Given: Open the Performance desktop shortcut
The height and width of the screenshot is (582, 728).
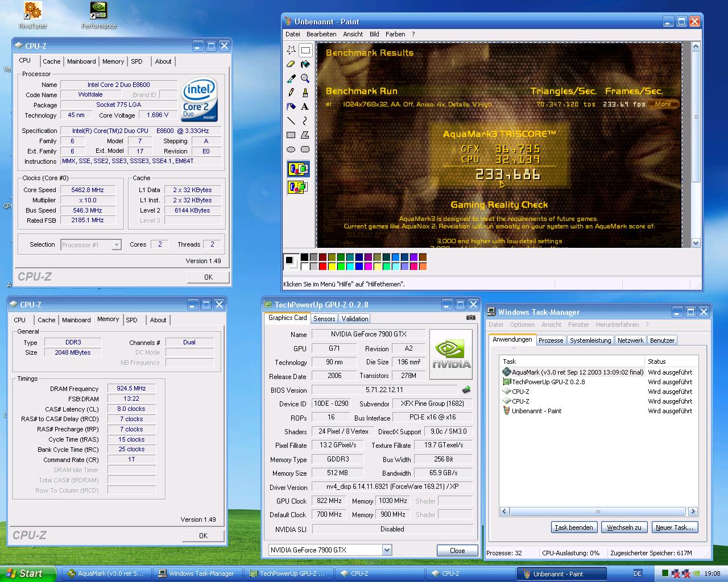Looking at the screenshot, I should [99, 15].
